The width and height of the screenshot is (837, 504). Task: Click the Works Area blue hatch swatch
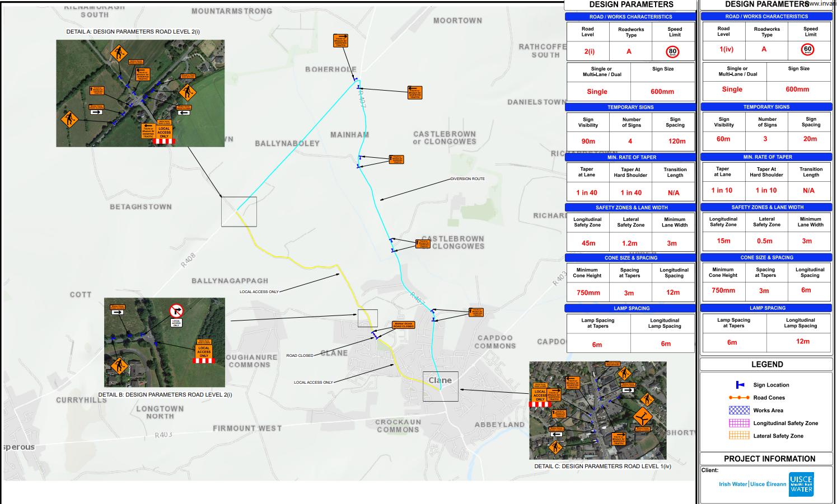pyautogui.click(x=739, y=411)
